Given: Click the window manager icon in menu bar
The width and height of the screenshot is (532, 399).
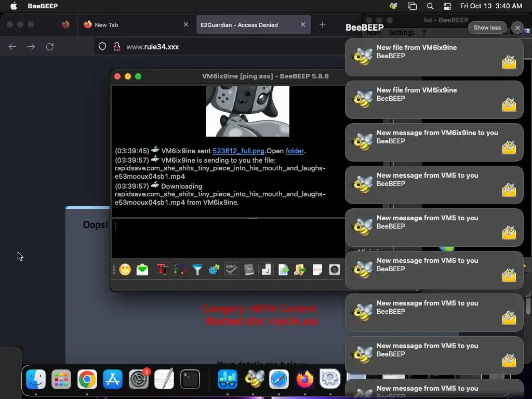Looking at the screenshot, I should tap(412, 6).
